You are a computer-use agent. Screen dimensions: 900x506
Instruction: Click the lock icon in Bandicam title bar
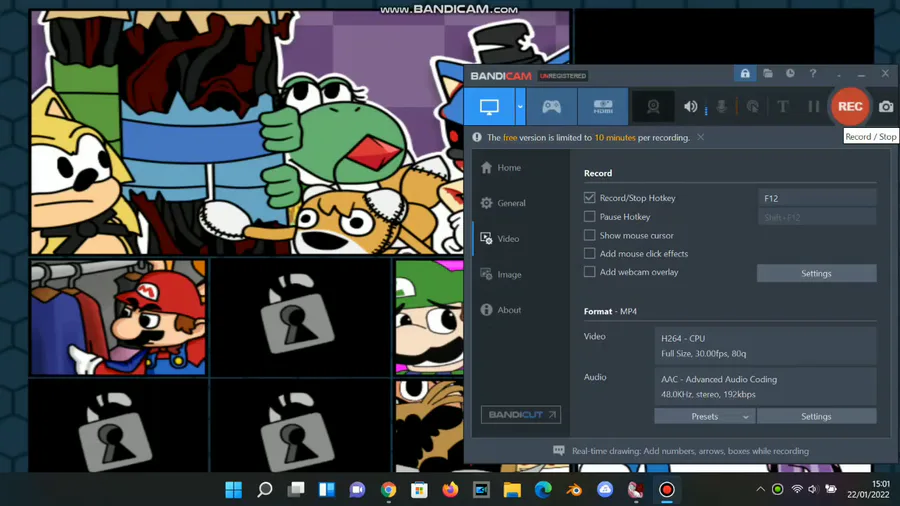[744, 73]
